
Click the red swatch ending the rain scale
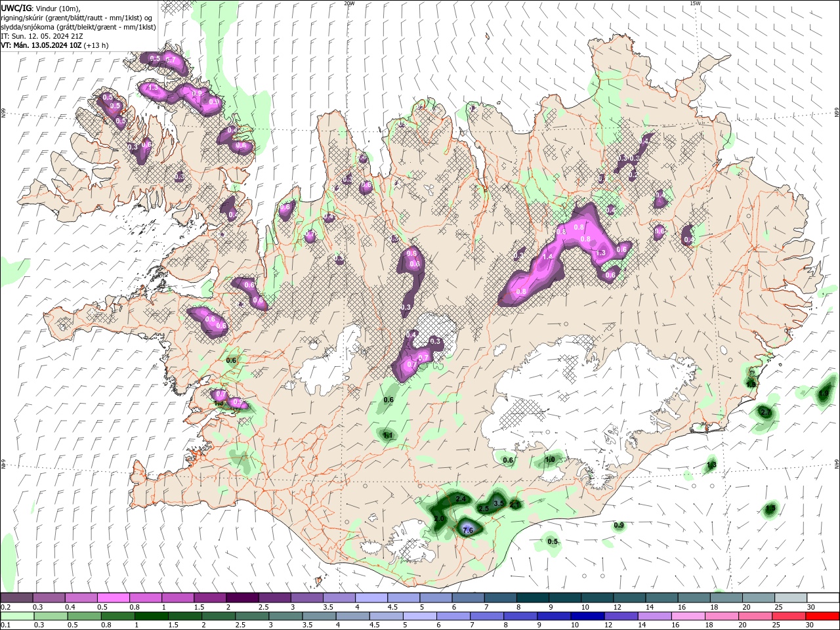pyautogui.click(x=823, y=616)
